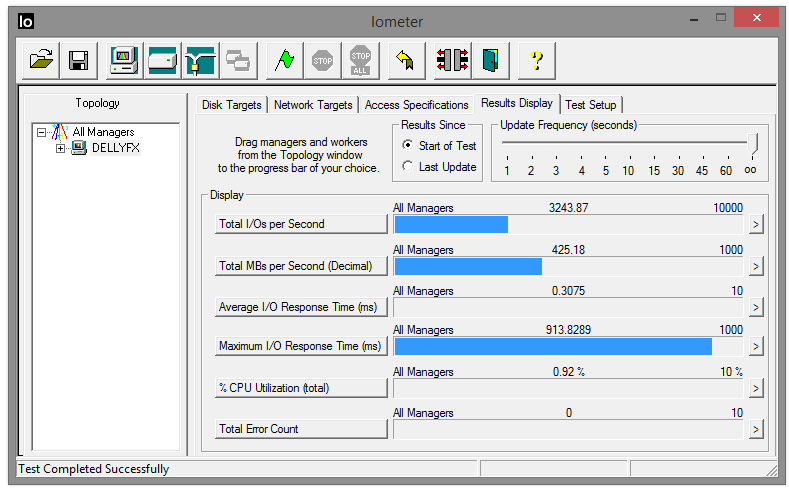Click the update frequency '5' tick label
Image resolution: width=789 pixels, height=490 pixels.
(605, 171)
